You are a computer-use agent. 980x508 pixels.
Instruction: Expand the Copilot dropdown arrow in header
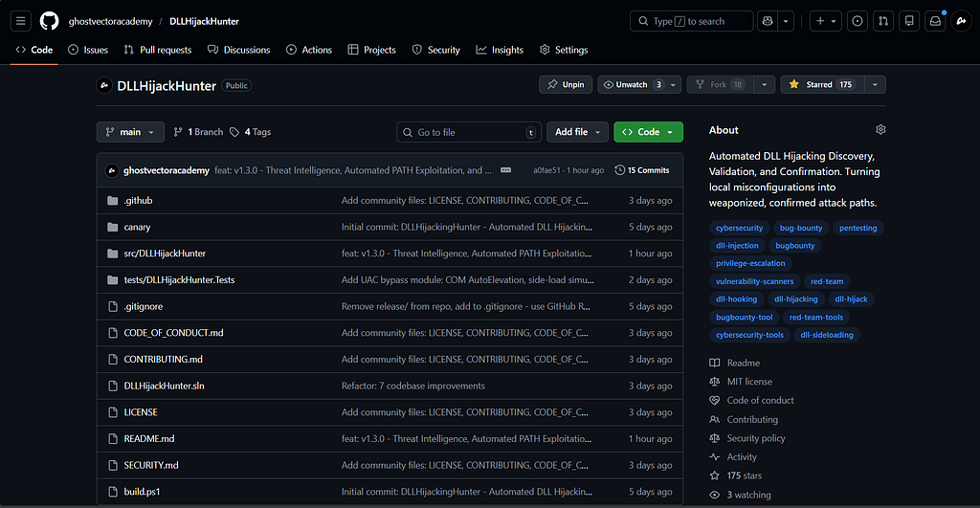click(787, 21)
